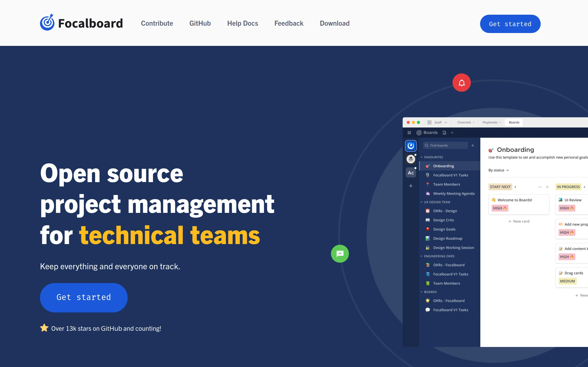Click the three-dot menu in START NEXT column
Viewport: 588px width, 367px height.
point(540,187)
